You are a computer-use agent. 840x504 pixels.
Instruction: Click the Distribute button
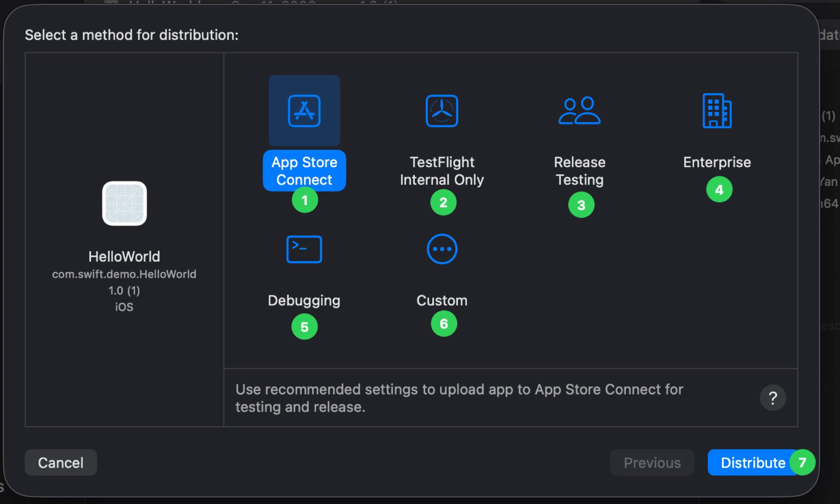tap(753, 462)
